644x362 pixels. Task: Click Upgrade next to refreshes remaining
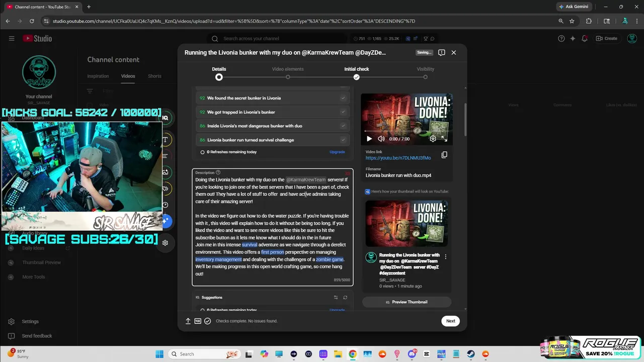point(337,152)
